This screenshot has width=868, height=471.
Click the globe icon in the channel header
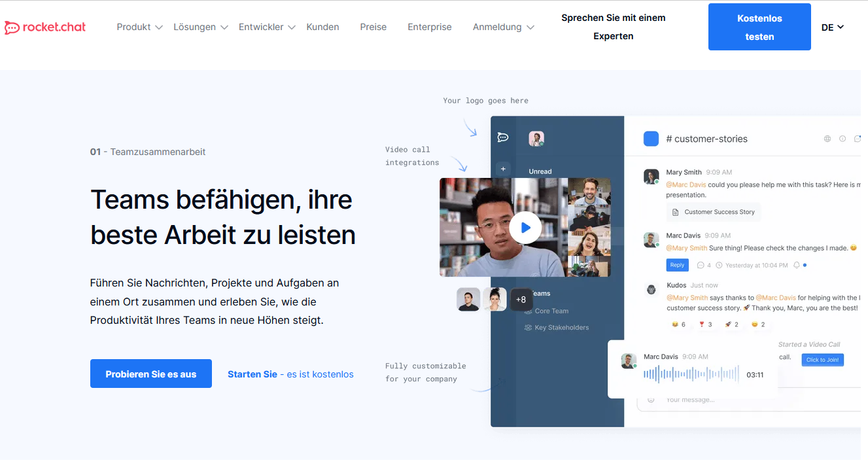tap(827, 139)
